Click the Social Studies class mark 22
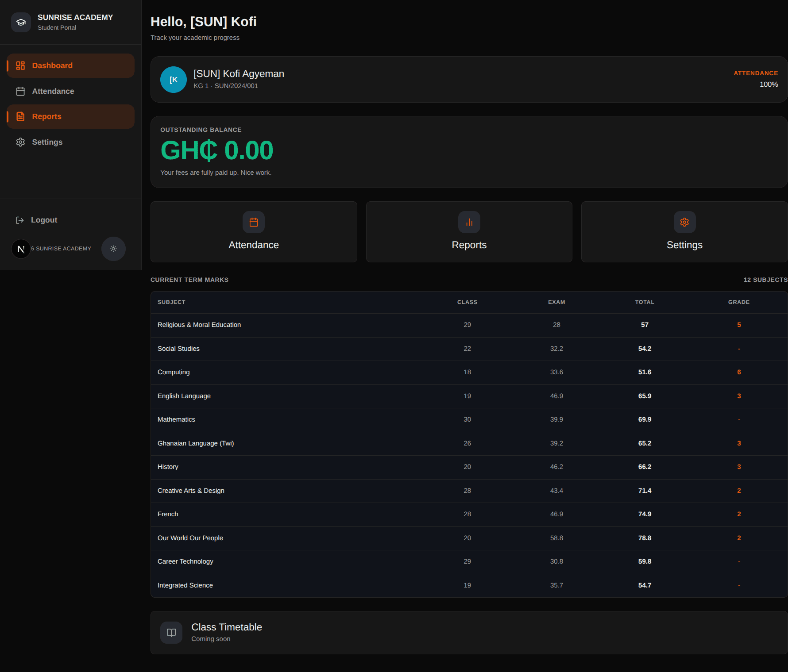This screenshot has height=672, width=788. [467, 349]
